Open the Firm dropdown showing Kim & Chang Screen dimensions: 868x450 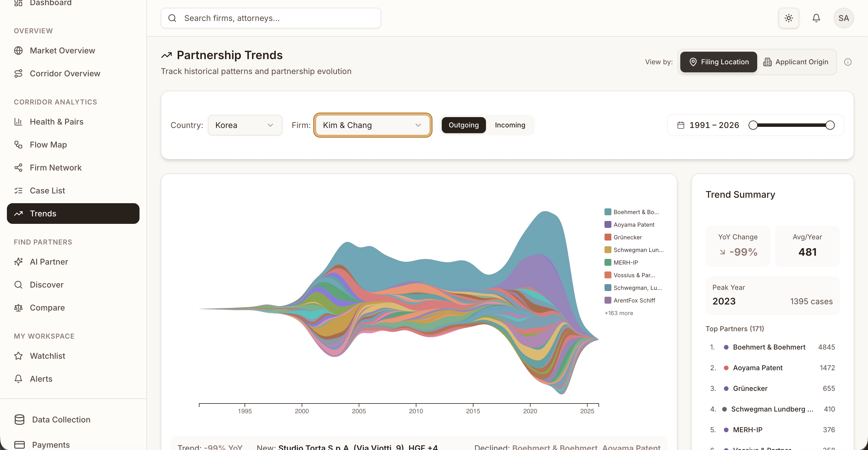[x=372, y=125]
